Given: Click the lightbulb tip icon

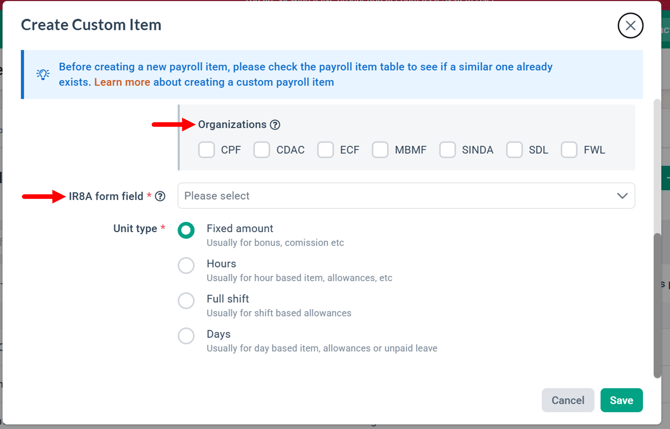Looking at the screenshot, I should pyautogui.click(x=43, y=74).
